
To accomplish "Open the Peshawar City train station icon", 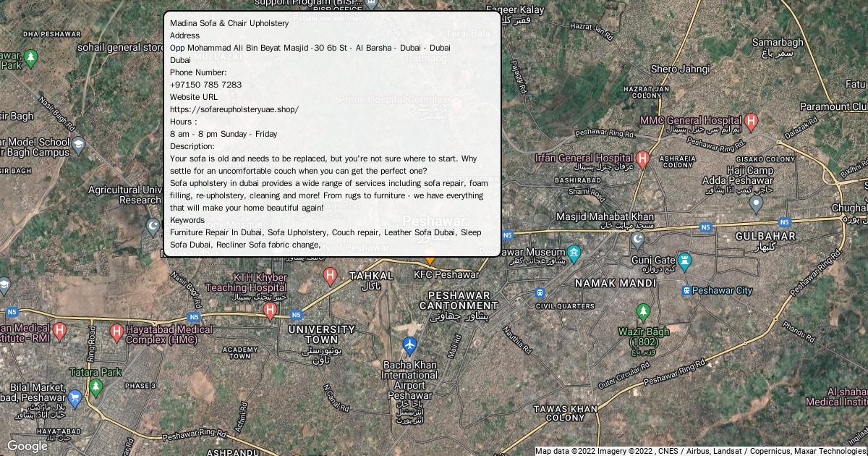I will (686, 291).
